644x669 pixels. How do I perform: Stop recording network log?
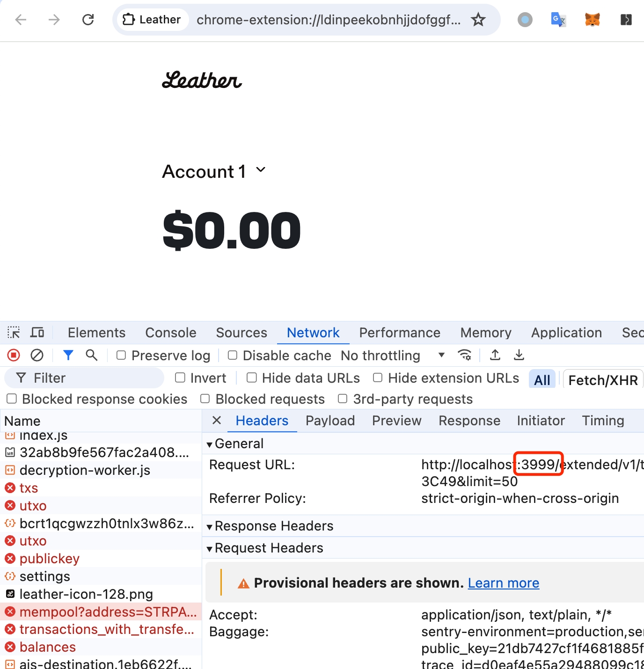click(x=14, y=356)
